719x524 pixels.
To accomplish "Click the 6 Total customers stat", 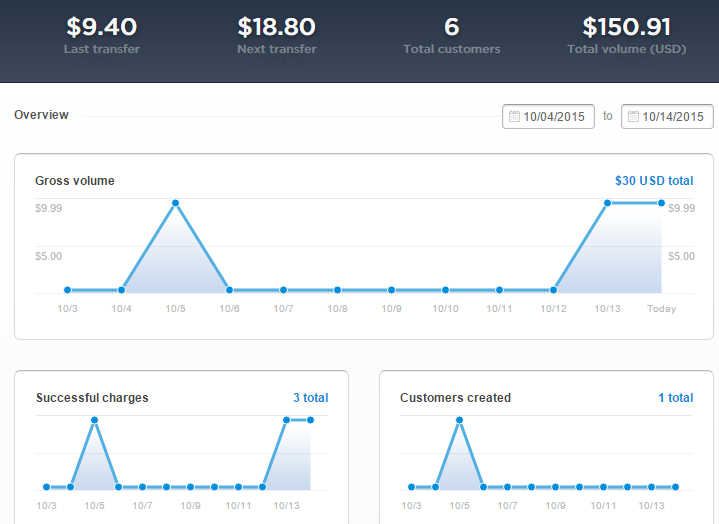I will [452, 35].
